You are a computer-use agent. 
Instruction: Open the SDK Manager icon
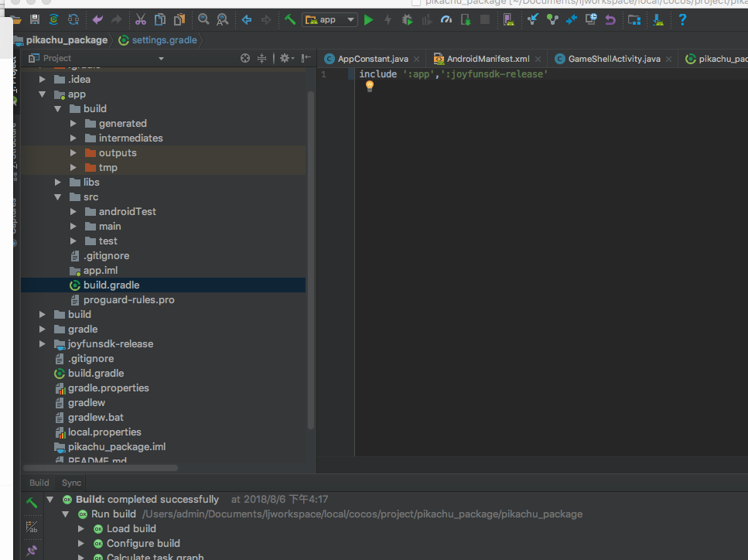point(658,19)
